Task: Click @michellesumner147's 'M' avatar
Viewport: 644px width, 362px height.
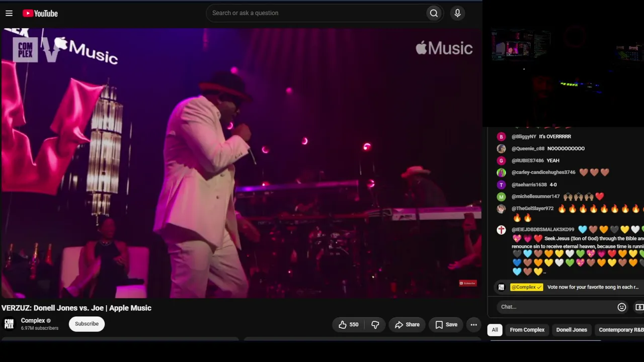Action: click(501, 197)
